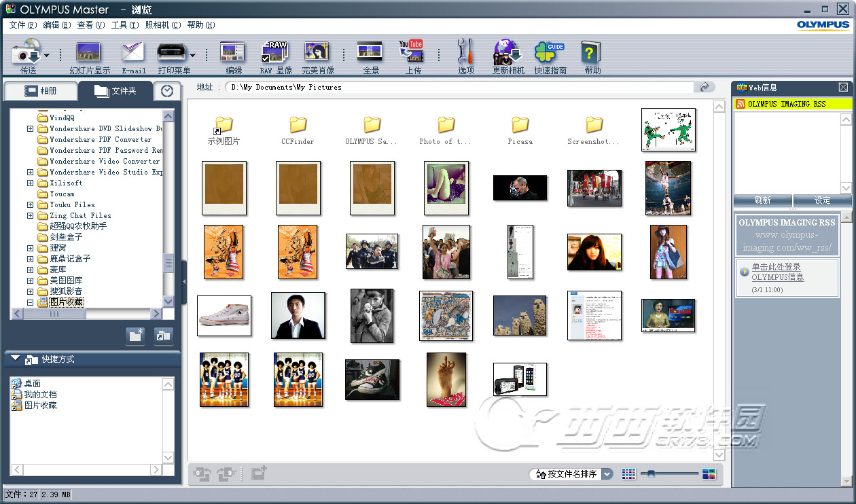Open the 工具 menu
This screenshot has width=856, height=504.
point(124,25)
